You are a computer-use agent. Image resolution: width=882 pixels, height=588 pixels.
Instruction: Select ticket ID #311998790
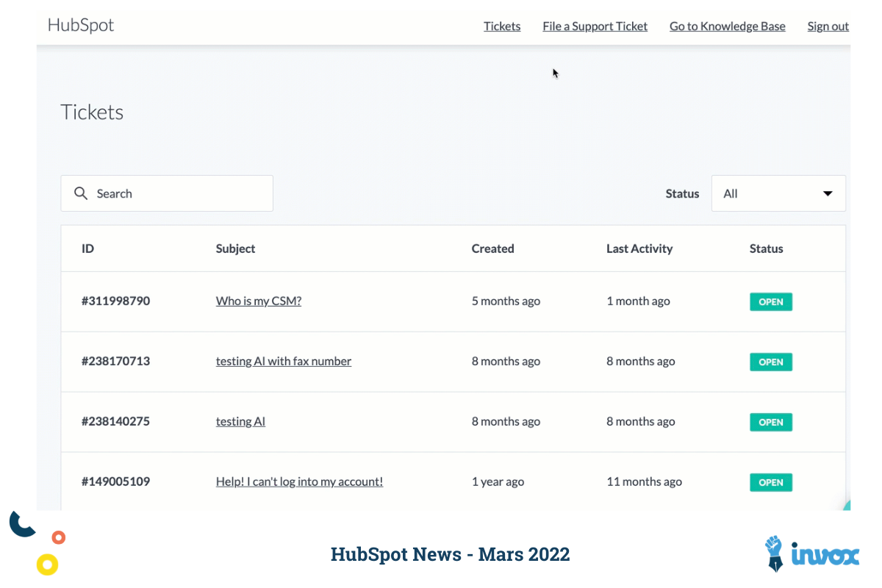(x=115, y=301)
